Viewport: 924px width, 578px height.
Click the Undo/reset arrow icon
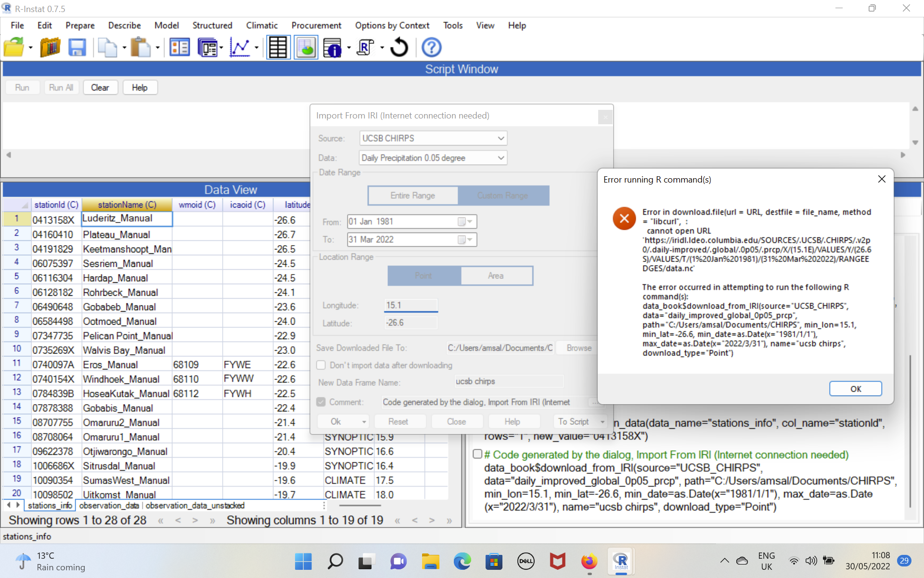(399, 47)
